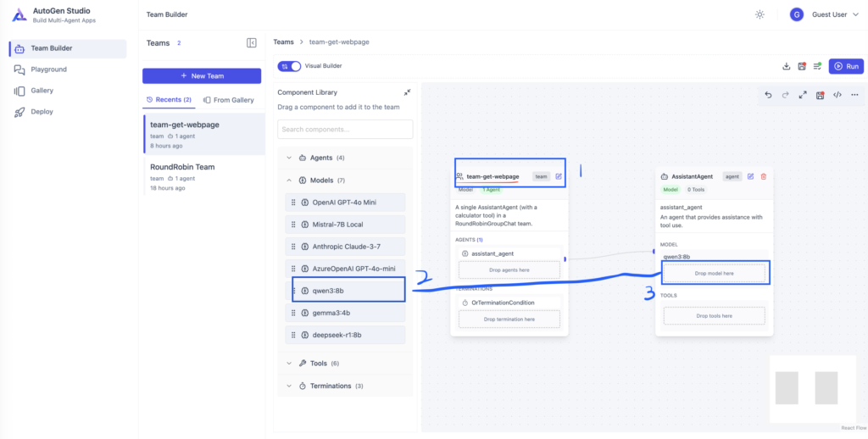This screenshot has width=868, height=439.
Task: Click drag handle of Mistral-7B Local
Action: click(293, 225)
